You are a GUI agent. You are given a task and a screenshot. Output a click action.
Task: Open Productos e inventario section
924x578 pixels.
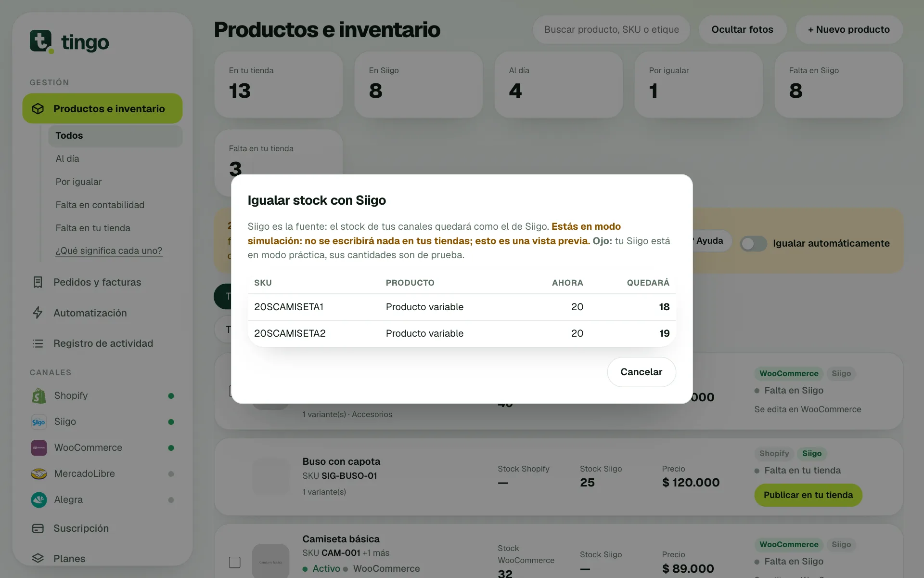[x=103, y=109]
